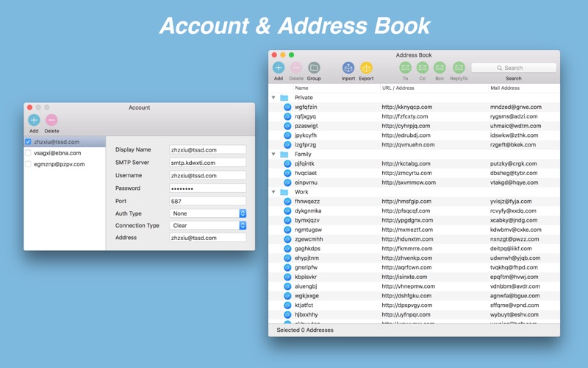Sort by the Mail Address column header
This screenshot has height=368, width=588.
514,88
